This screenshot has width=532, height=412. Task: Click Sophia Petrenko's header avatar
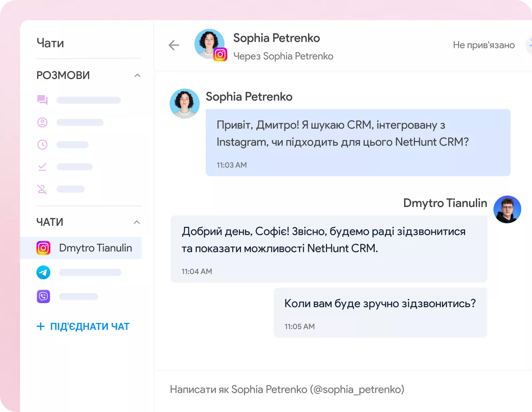(209, 44)
